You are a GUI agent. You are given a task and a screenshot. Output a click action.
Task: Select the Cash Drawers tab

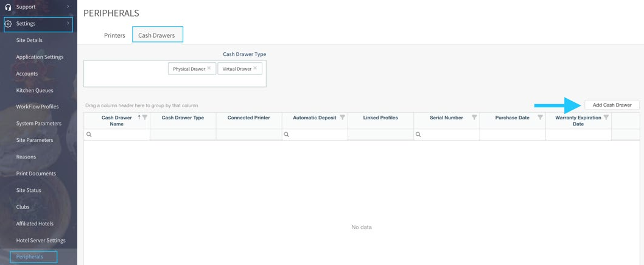[x=156, y=35]
